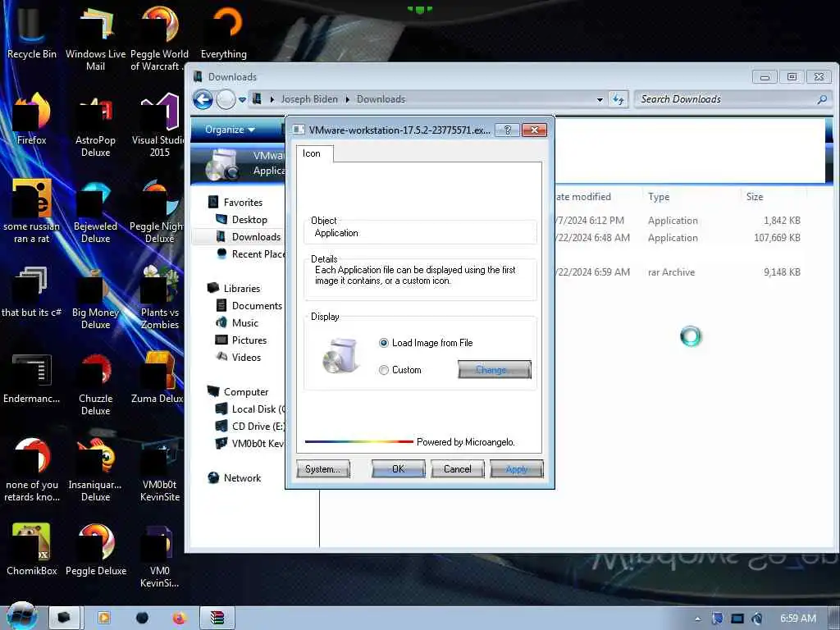Open WinRAR taskbar button

point(217,619)
